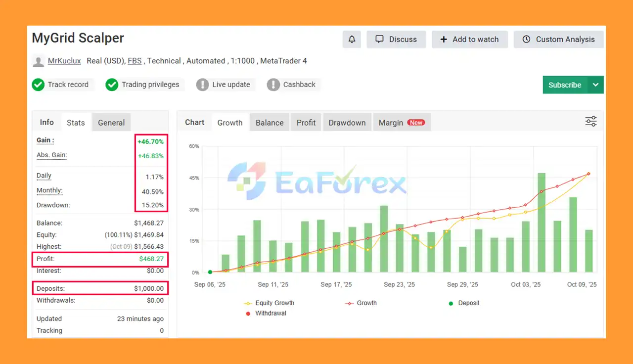Click the MrKuclux user avatar icon
633x364 pixels.
pos(38,61)
